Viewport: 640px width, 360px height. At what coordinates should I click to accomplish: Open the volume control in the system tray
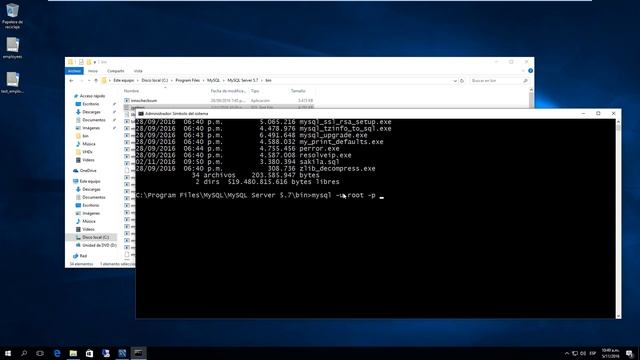click(x=583, y=353)
